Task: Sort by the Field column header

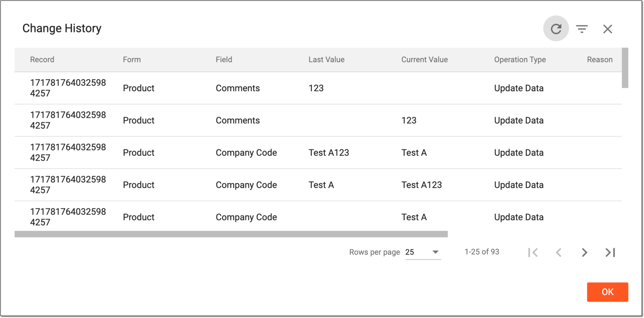Action: coord(224,60)
